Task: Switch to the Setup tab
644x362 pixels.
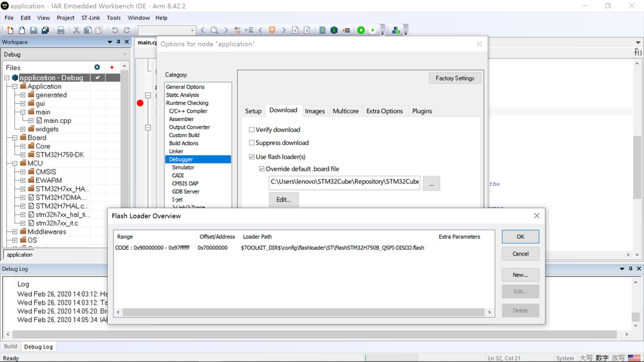Action: (x=253, y=111)
